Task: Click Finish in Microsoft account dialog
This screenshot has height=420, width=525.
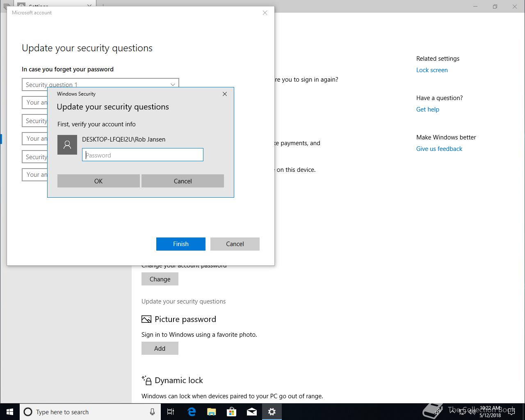Action: click(181, 244)
